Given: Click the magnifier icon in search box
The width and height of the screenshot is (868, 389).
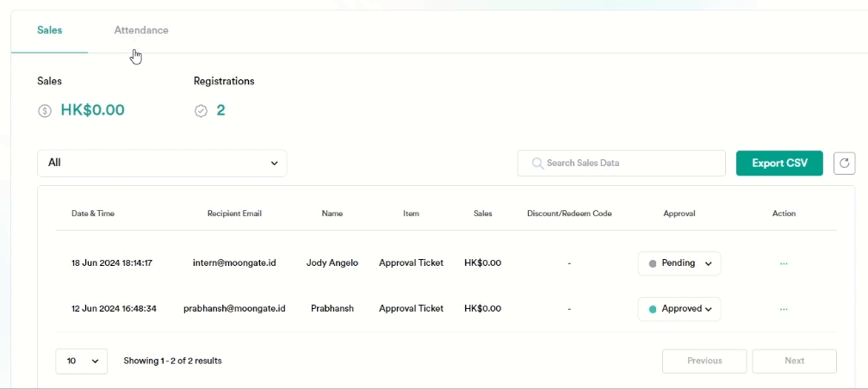Looking at the screenshot, I should tap(537, 164).
